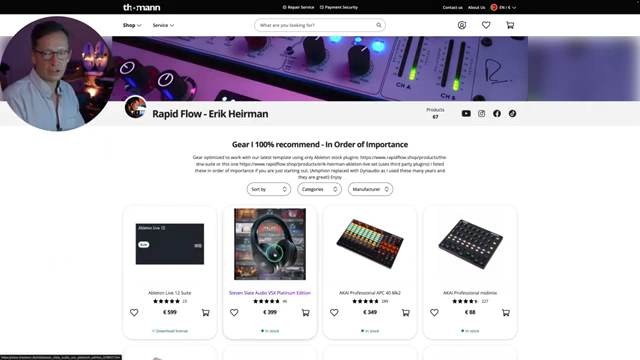The width and height of the screenshot is (640, 360).
Task: Click the Ableton Live 12 product image
Action: 170,244
